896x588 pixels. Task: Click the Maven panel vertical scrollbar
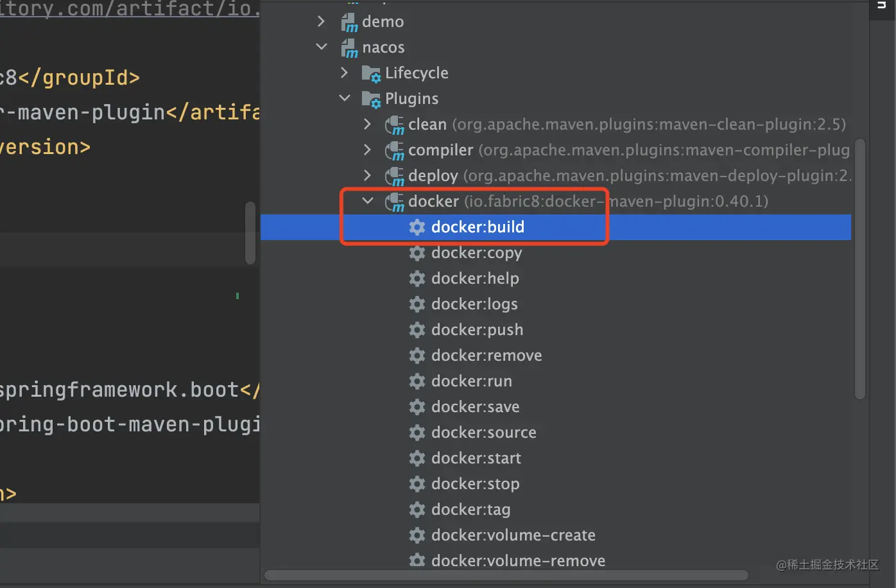[860, 270]
